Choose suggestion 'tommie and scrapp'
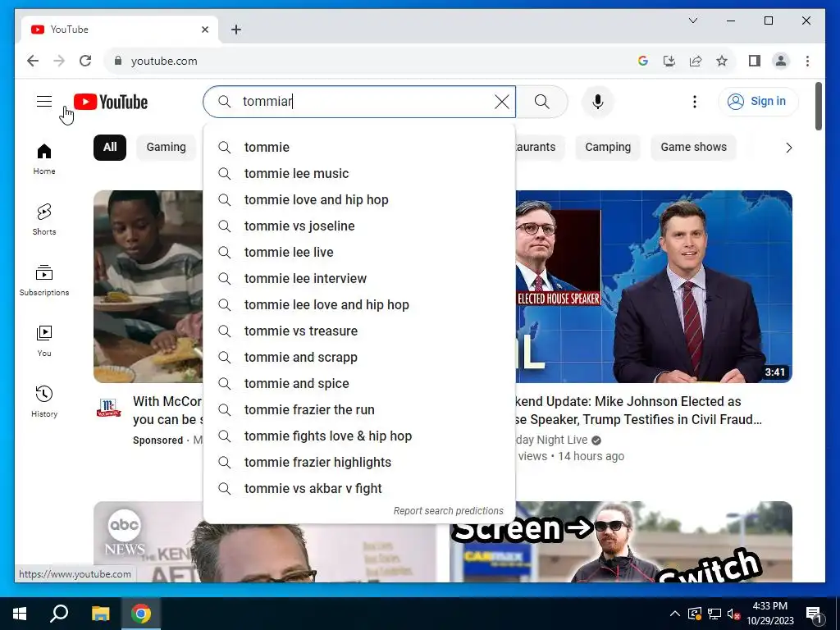The image size is (840, 630). (x=359, y=358)
